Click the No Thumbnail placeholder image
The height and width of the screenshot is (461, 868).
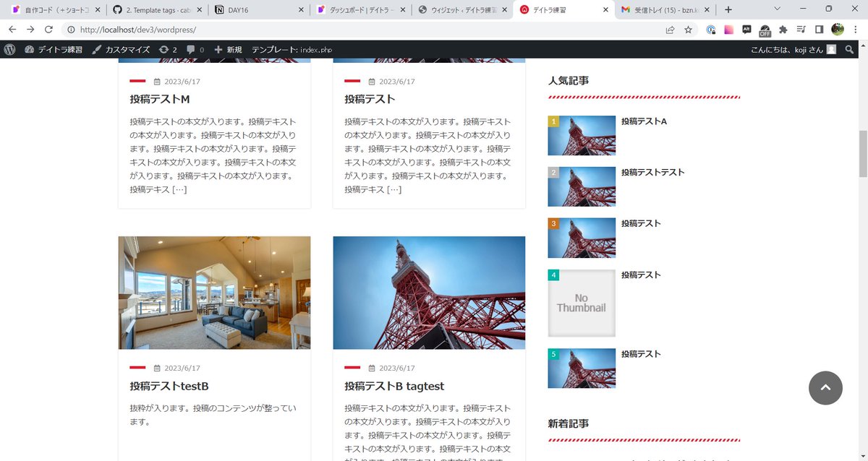[582, 302]
